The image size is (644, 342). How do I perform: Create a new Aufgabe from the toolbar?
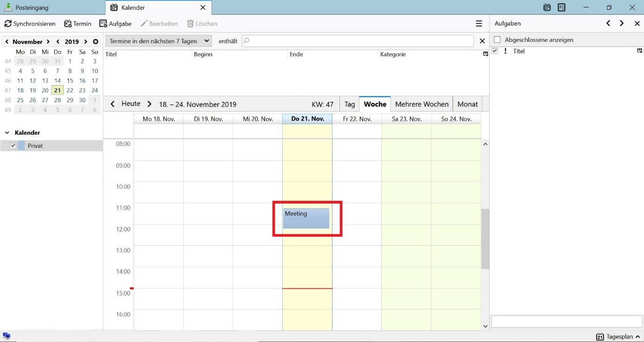(x=115, y=24)
